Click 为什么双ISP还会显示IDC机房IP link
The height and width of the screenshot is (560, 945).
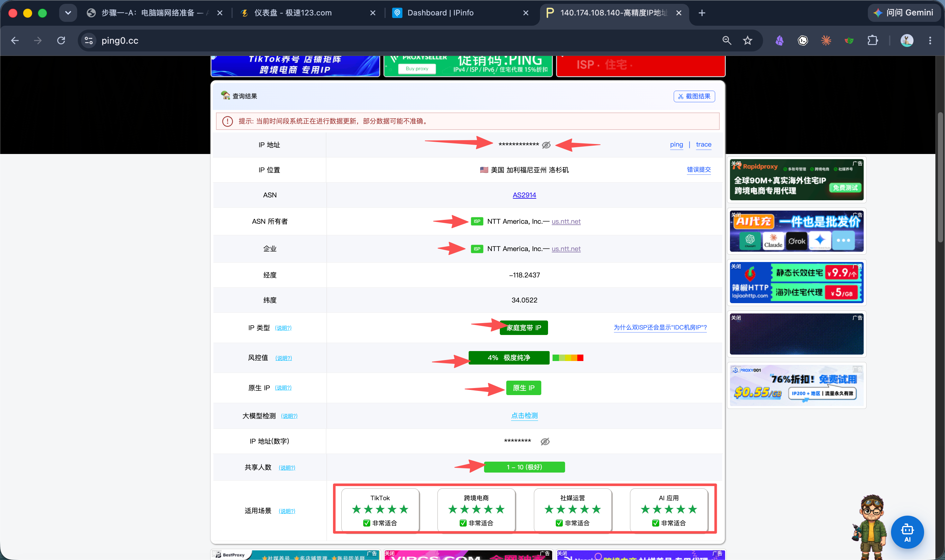[x=660, y=328]
